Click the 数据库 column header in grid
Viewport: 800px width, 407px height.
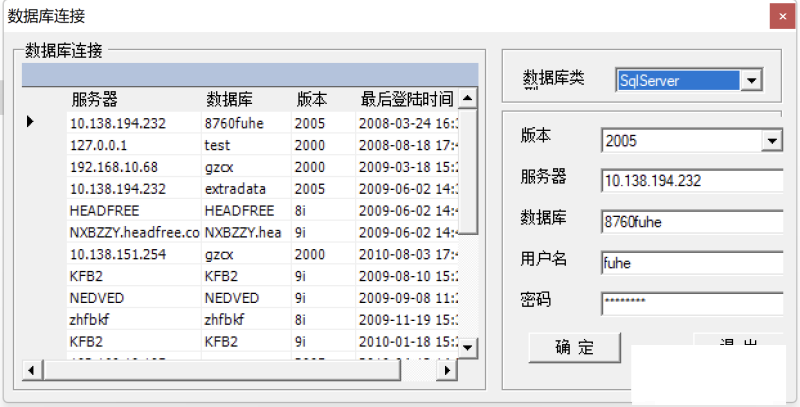(x=229, y=100)
